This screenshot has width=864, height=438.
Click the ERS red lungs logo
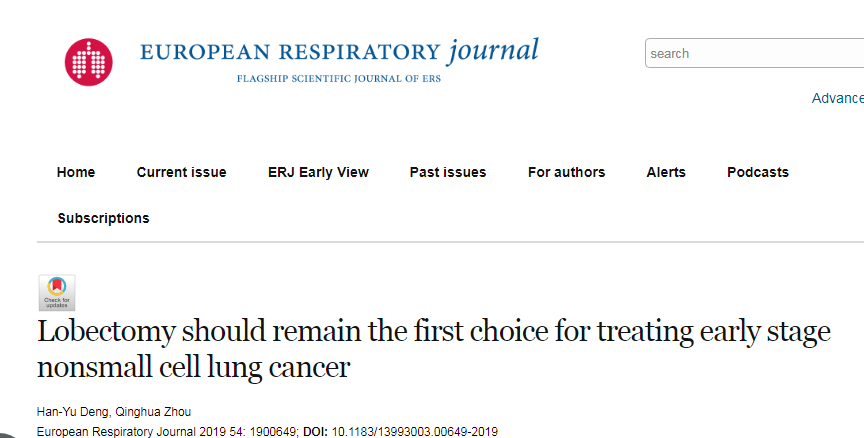[x=89, y=62]
